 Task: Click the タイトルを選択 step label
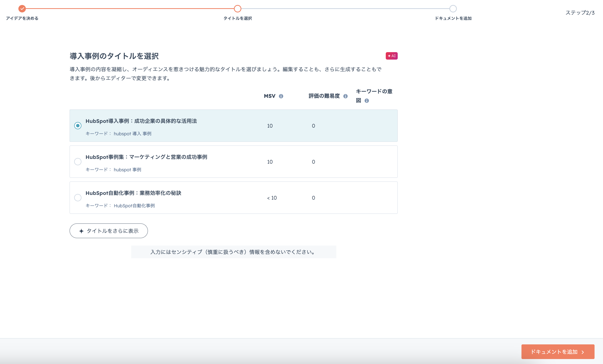click(238, 18)
